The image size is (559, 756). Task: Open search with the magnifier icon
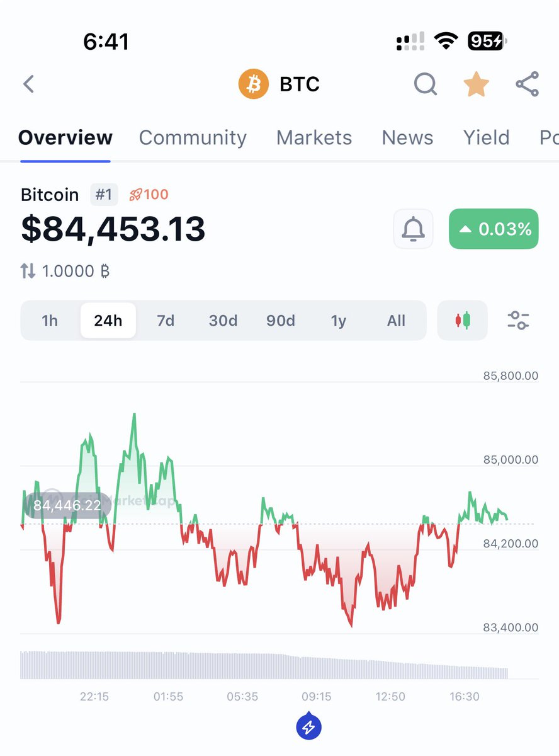(426, 84)
